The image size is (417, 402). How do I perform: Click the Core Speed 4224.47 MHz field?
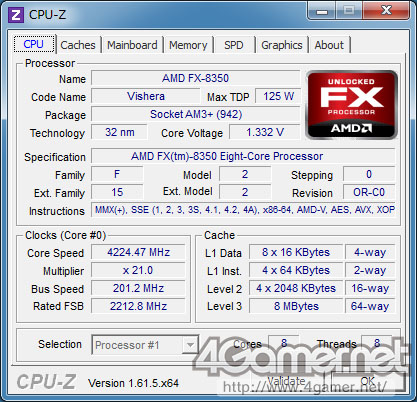138,252
